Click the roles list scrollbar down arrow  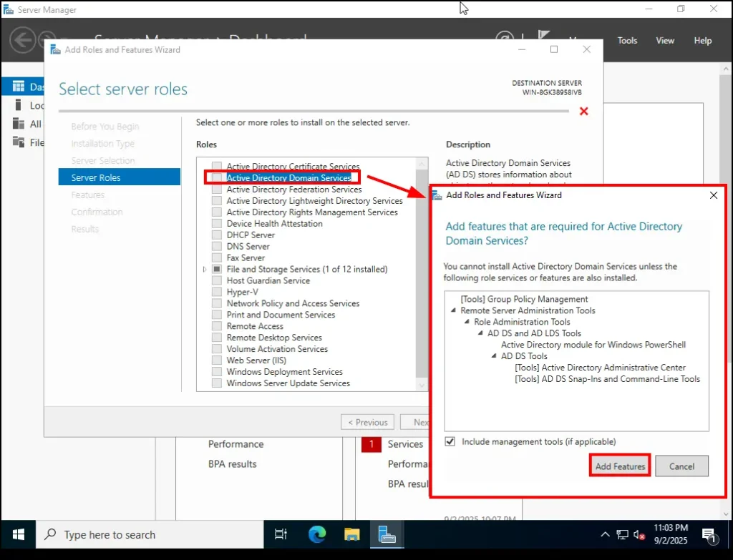422,385
